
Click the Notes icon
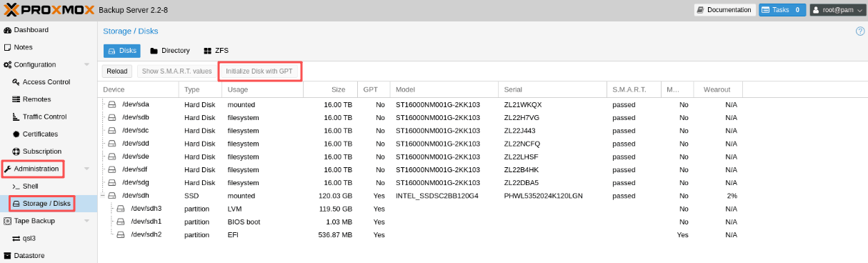[x=7, y=47]
